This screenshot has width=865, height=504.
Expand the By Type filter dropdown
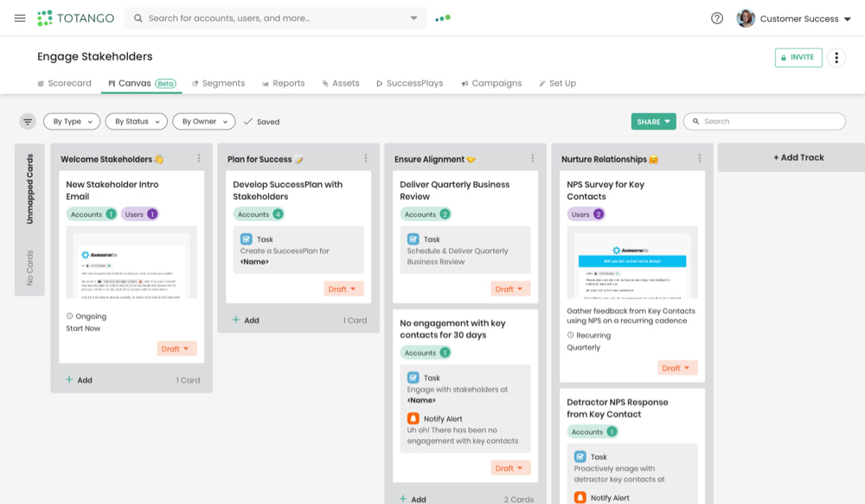73,121
